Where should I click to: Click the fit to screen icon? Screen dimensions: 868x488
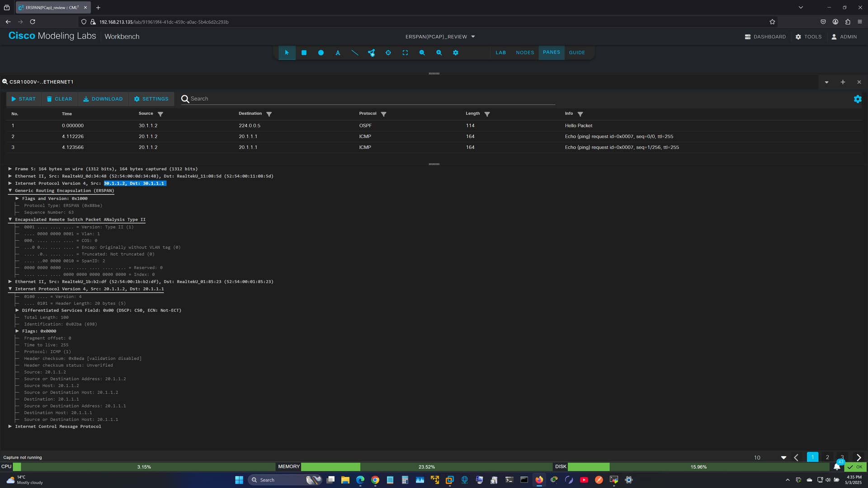click(x=405, y=52)
